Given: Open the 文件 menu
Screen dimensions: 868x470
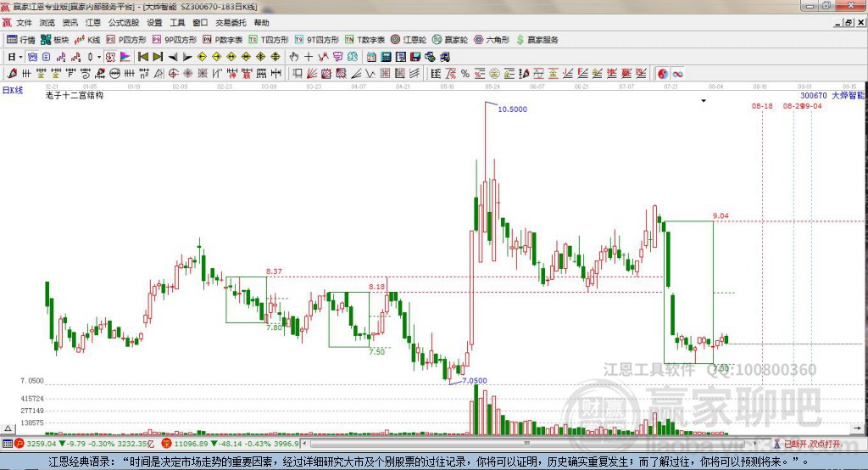Looking at the screenshot, I should [x=24, y=23].
